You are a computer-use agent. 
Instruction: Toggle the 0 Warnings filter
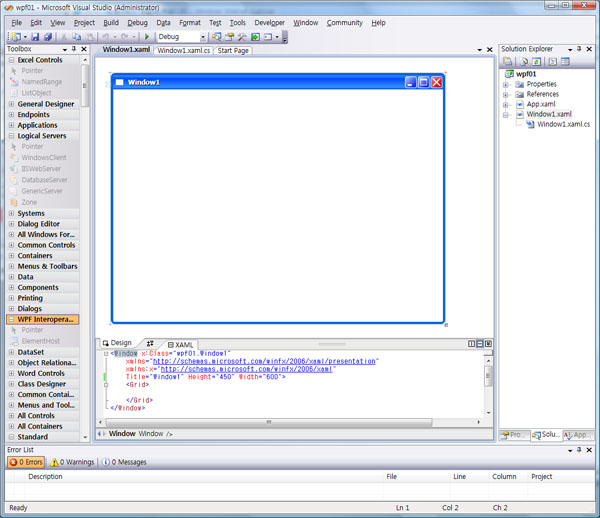tap(72, 462)
